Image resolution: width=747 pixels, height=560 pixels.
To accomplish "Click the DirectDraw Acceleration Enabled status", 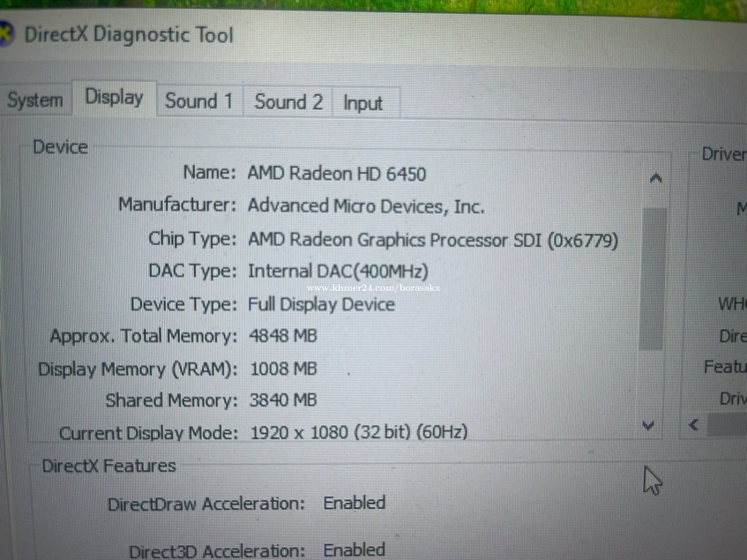I will coord(354,503).
